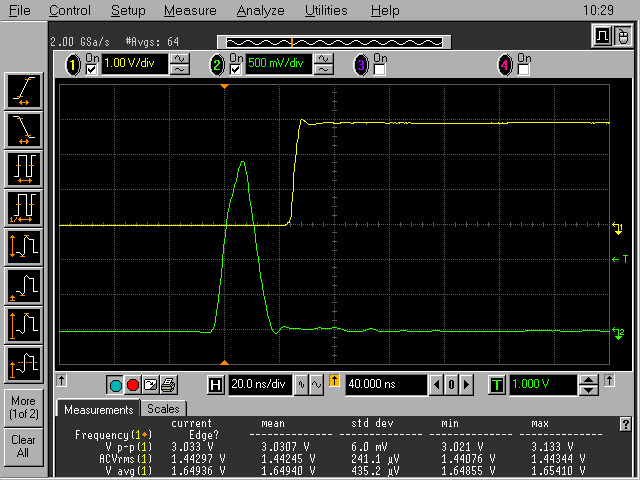Click the channel 3 purple number button
The image size is (640, 480).
tap(361, 64)
